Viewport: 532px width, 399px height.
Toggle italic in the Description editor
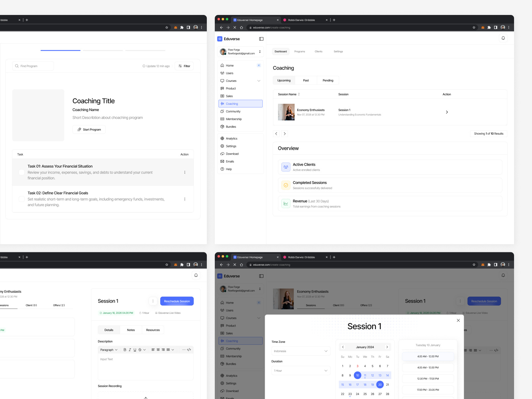130,350
